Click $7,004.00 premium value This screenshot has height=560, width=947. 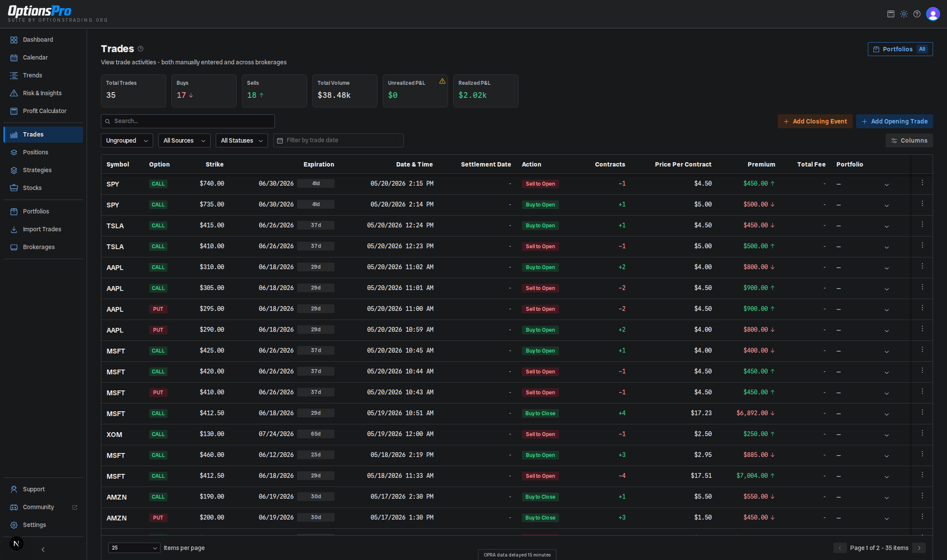[x=752, y=476]
